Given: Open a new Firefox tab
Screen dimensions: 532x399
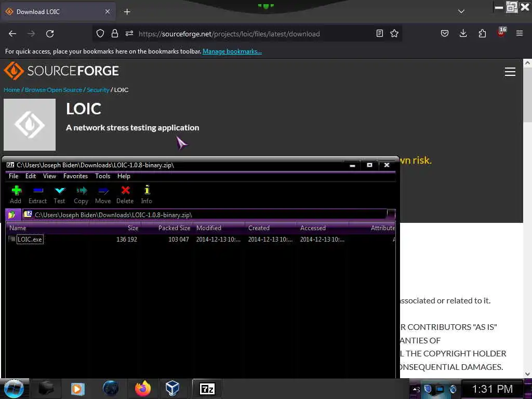Looking at the screenshot, I should pos(127,12).
